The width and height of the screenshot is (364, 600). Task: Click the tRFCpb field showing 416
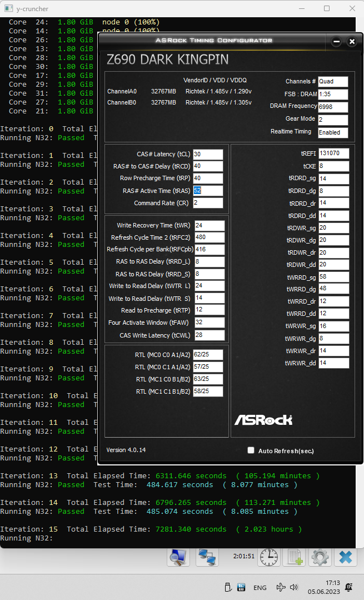pyautogui.click(x=210, y=250)
